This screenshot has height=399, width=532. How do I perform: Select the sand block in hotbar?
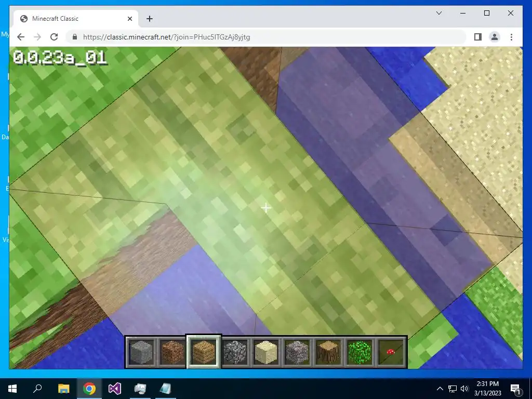(x=265, y=352)
